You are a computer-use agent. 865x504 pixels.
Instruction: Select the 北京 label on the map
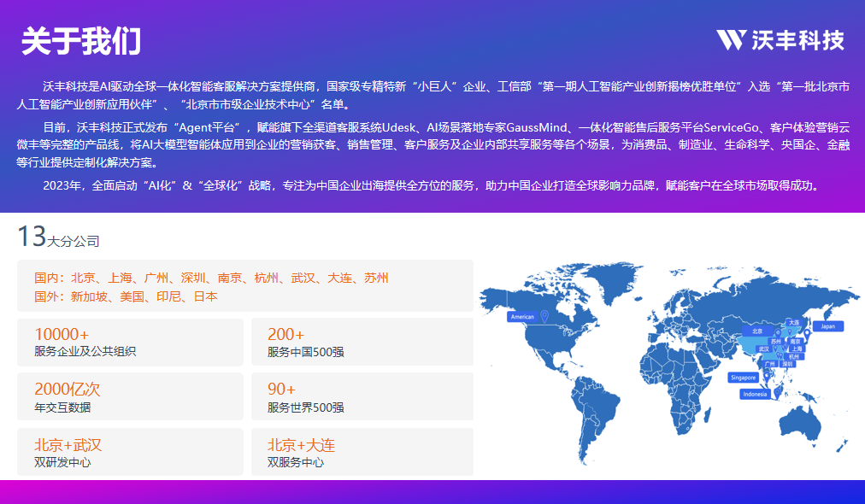tap(756, 330)
